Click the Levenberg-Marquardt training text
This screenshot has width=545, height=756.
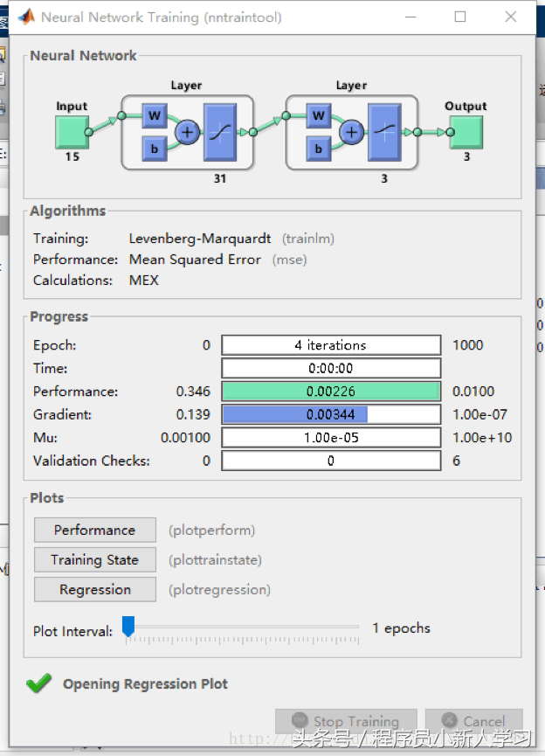pyautogui.click(x=200, y=239)
